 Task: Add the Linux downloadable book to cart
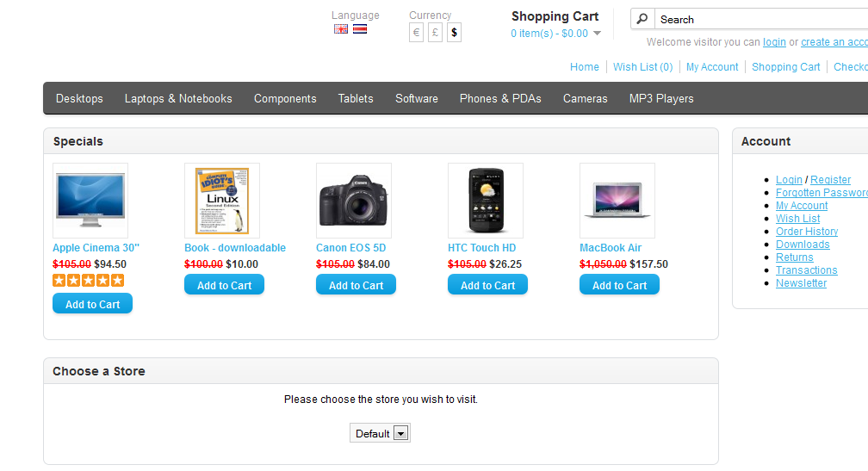click(x=224, y=285)
